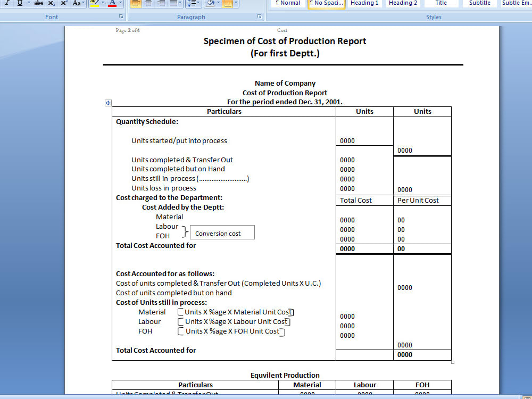
Task: Click 'Cost Added by the Deptt:' subheading
Action: (x=183, y=207)
